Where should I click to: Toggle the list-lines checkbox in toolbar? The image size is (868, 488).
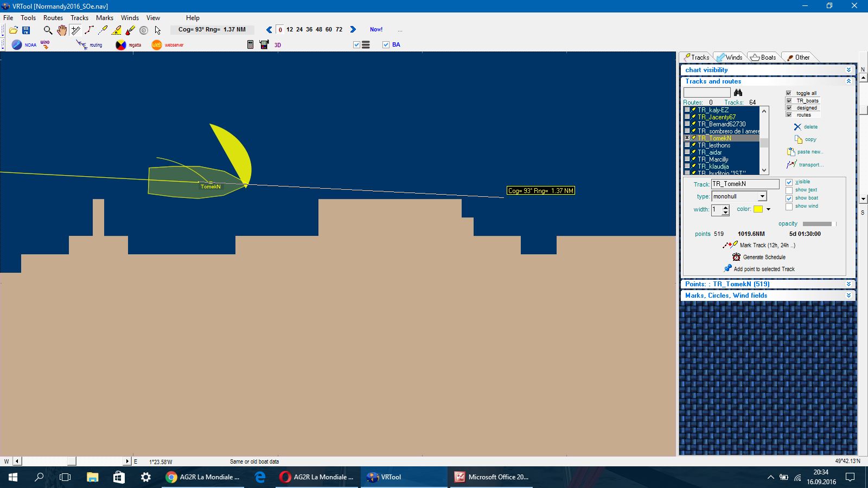click(356, 45)
